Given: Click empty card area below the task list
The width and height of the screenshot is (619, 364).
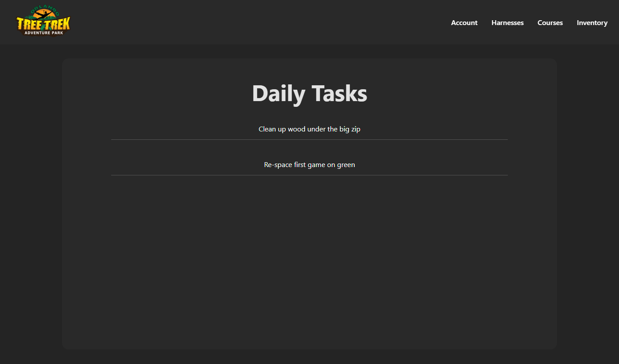Looking at the screenshot, I should point(309,259).
